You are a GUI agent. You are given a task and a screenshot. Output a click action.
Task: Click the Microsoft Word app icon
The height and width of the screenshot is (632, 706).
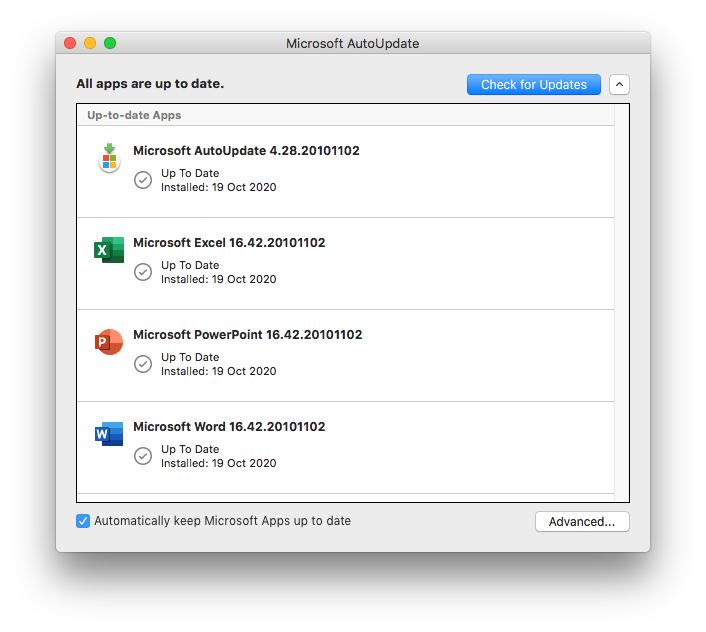(x=109, y=434)
